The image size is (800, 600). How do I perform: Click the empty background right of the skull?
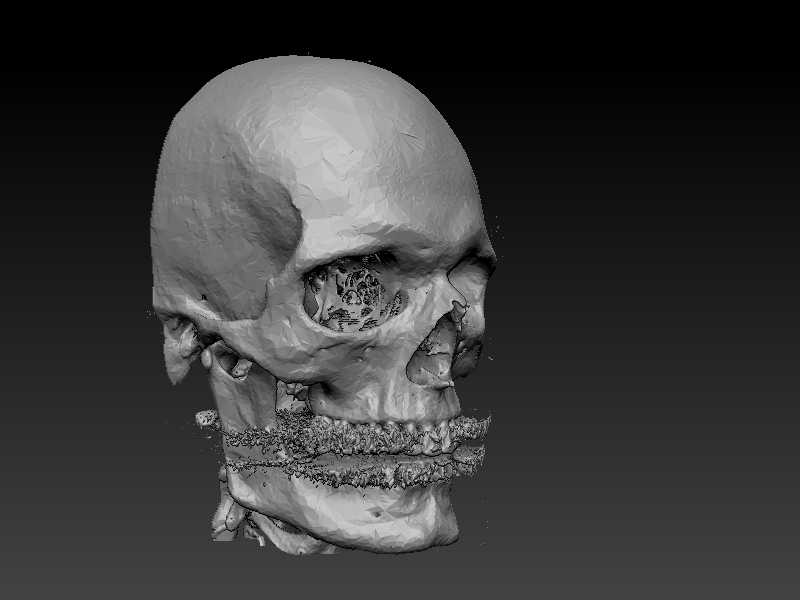pyautogui.click(x=650, y=300)
